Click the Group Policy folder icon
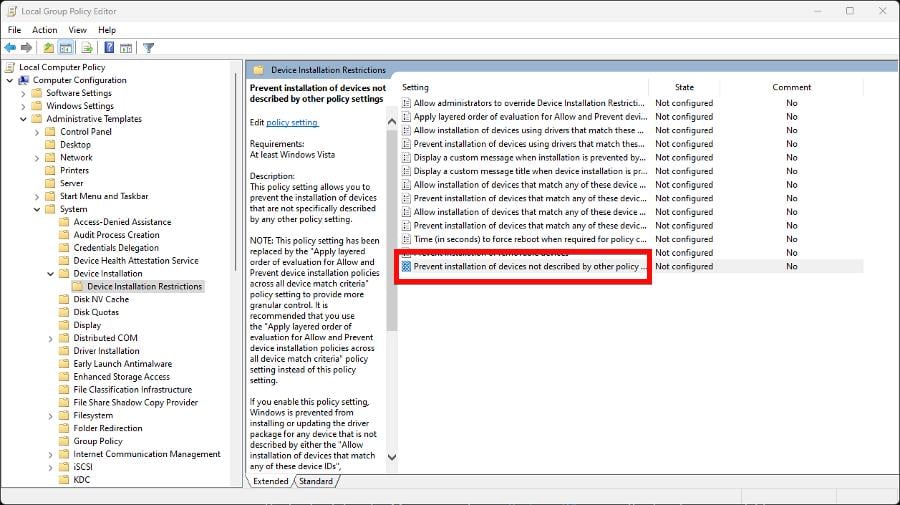The image size is (900, 505). pyautogui.click(x=64, y=441)
